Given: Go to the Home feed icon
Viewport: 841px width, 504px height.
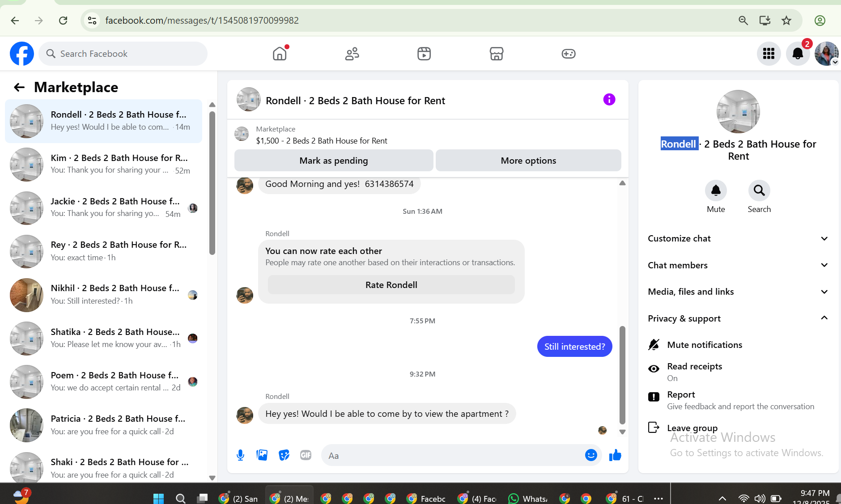Looking at the screenshot, I should (x=280, y=54).
